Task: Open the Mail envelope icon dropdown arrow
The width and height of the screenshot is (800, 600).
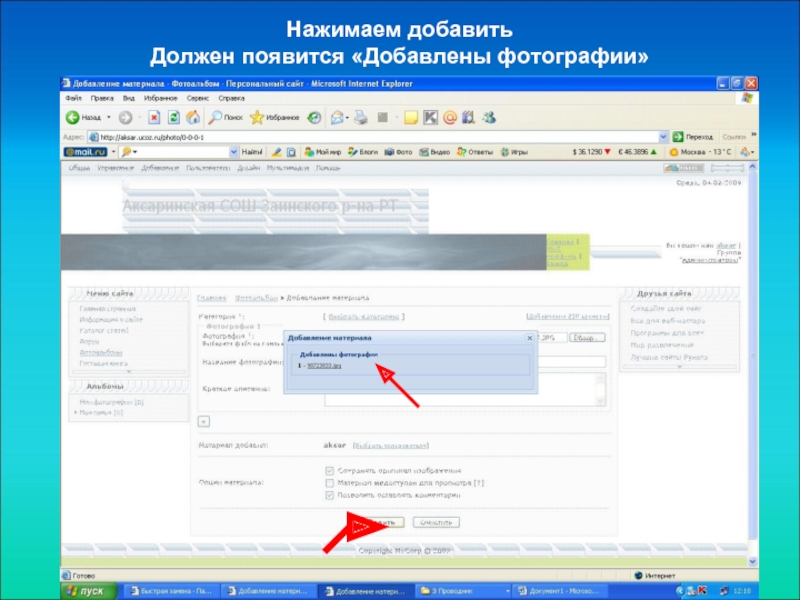Action: tap(347, 118)
